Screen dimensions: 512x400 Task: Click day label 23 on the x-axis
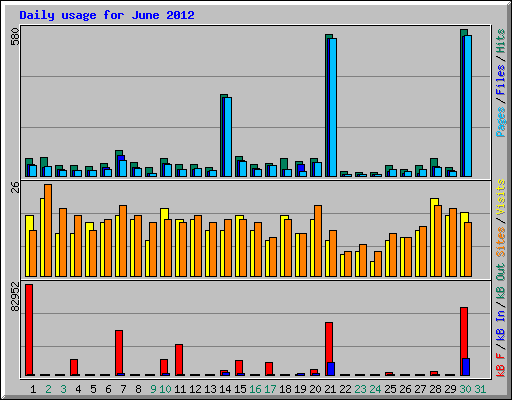coord(360,389)
